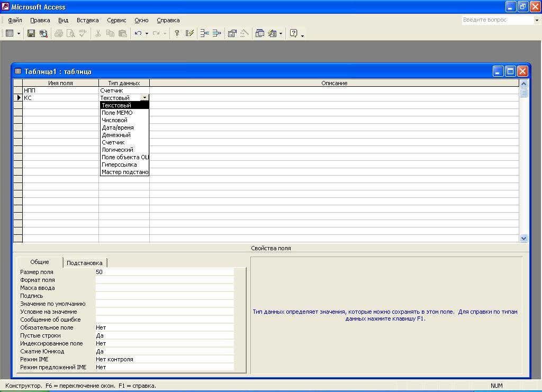Select Счетчик option in dropdown list
Screen dimensions: 542x392
124,142
